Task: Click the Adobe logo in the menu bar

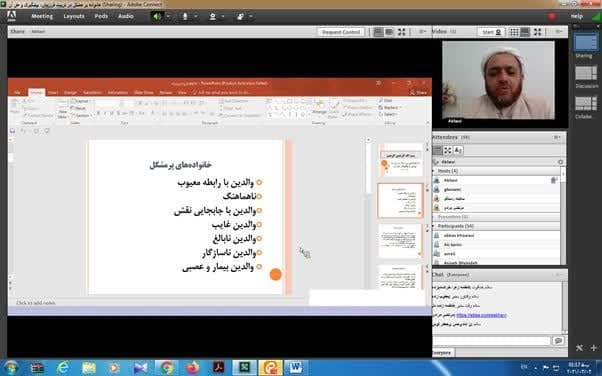Action: coord(12,16)
